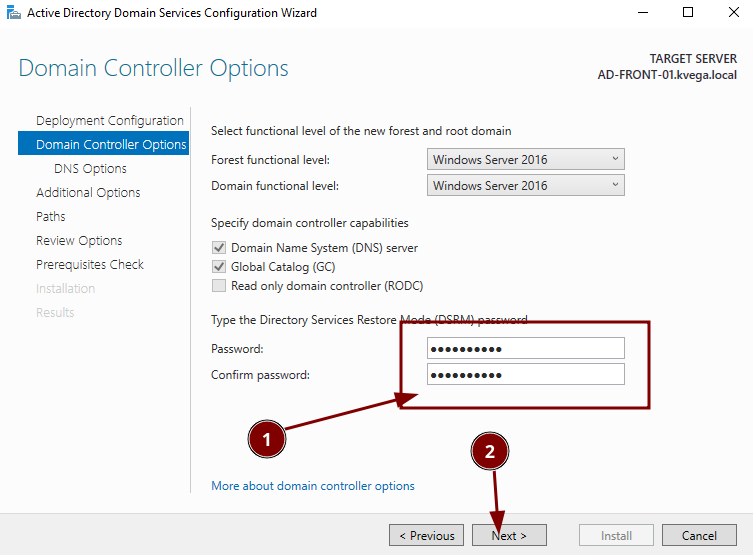Click the Previous button
The width and height of the screenshot is (753, 557).
coord(427,536)
